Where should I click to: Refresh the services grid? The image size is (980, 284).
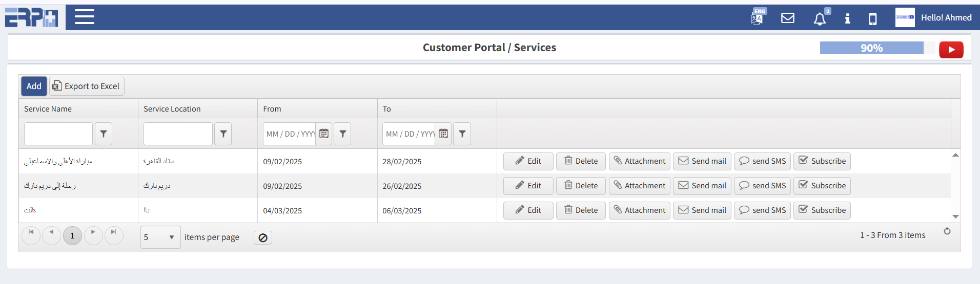click(947, 231)
